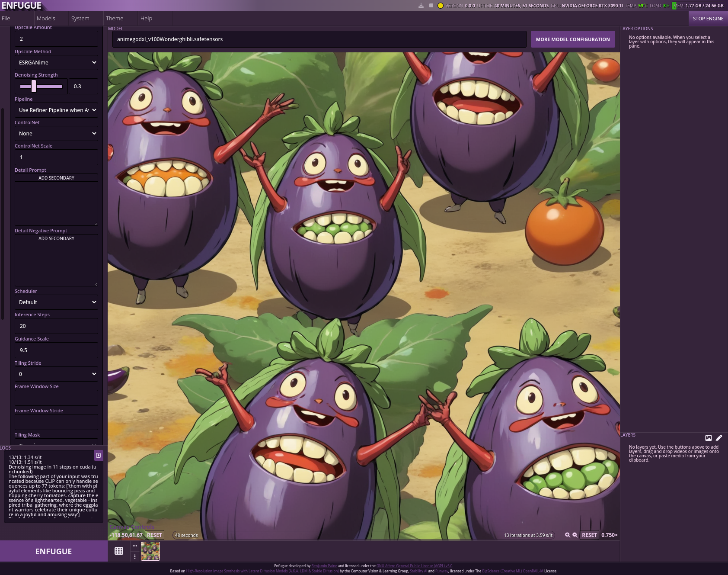This screenshot has width=728, height=575.
Task: Expand the Tiling Stride dropdown
Action: (x=56, y=374)
